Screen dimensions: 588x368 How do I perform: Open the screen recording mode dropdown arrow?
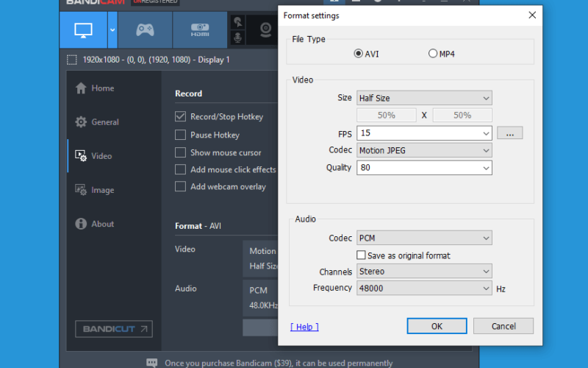[x=112, y=30]
